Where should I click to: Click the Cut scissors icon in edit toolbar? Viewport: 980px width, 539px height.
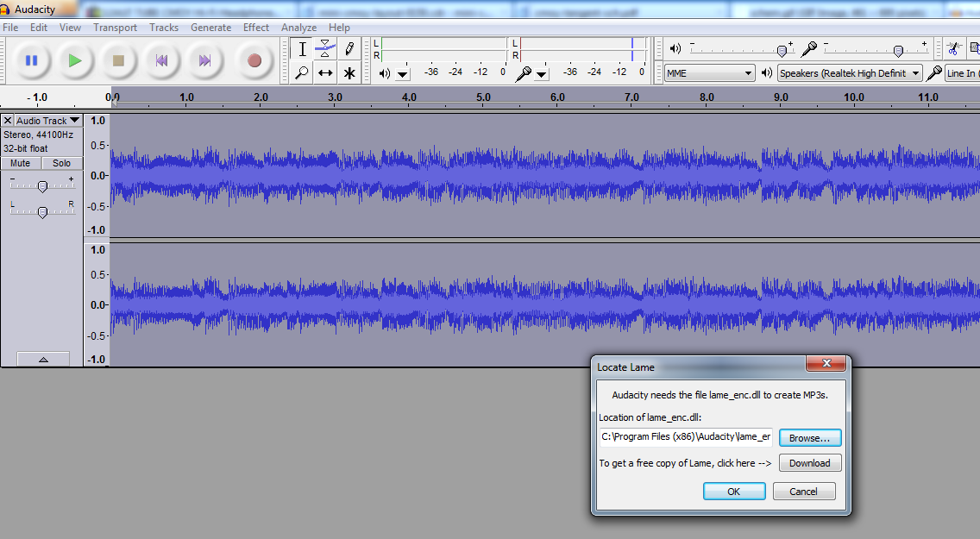(x=952, y=48)
